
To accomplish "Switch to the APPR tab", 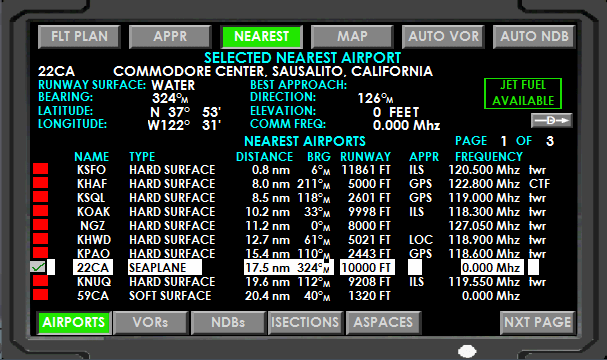I will (170, 36).
